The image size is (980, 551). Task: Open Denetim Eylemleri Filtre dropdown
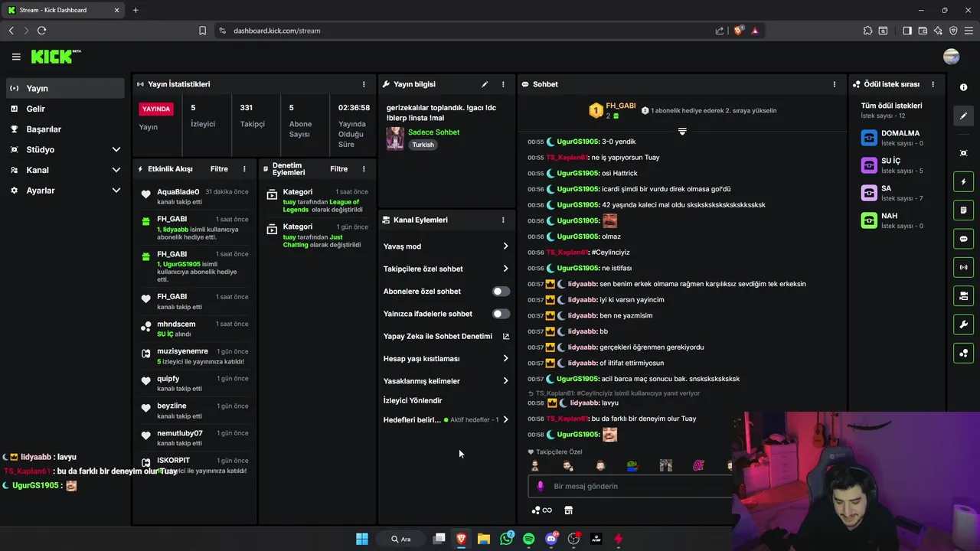338,169
